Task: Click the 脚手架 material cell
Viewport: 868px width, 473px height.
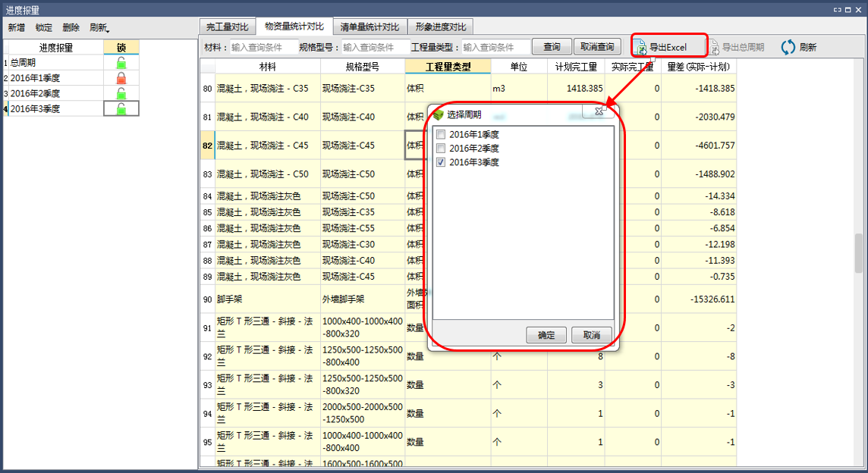Action: point(267,299)
